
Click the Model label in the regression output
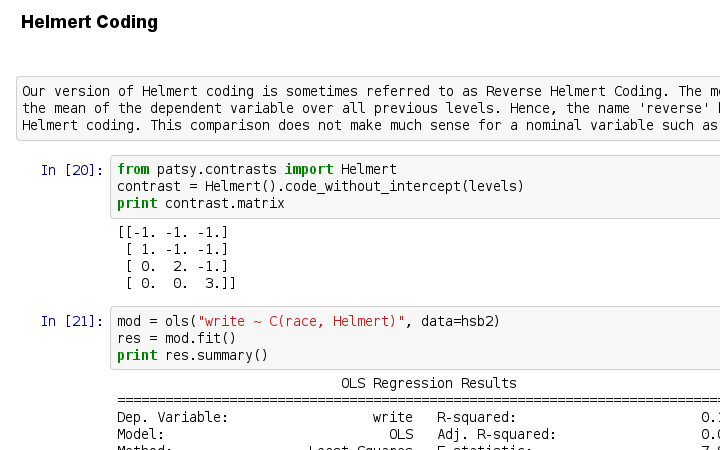(140, 434)
